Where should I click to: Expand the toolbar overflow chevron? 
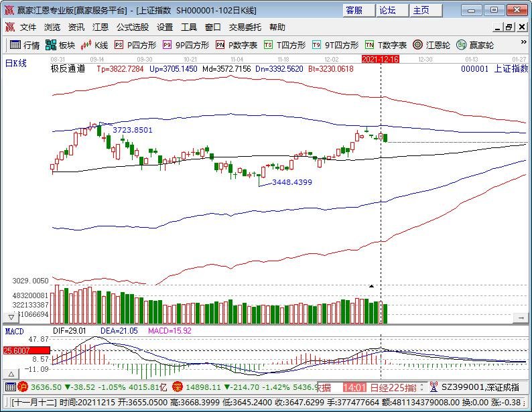[523, 42]
